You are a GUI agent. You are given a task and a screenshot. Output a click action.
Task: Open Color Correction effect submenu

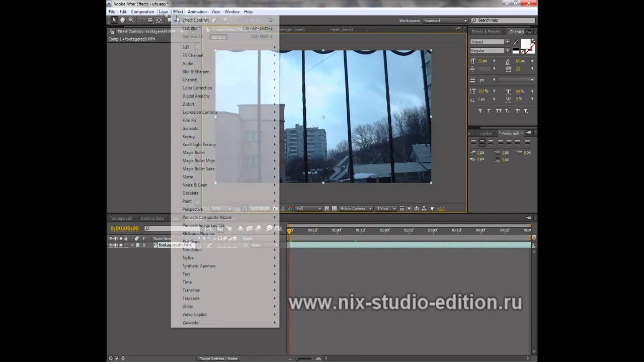[x=225, y=88]
